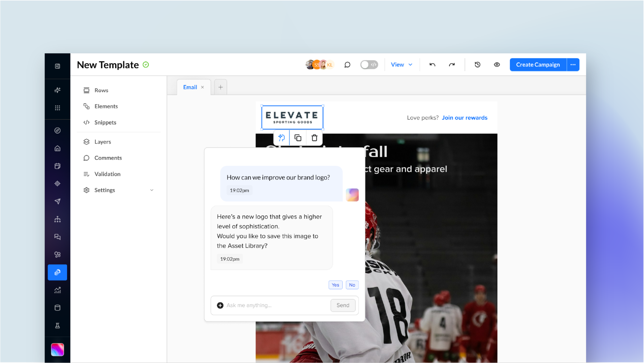Open the comments bubble in the top bar
This screenshot has width=644, height=363.
[x=347, y=64]
